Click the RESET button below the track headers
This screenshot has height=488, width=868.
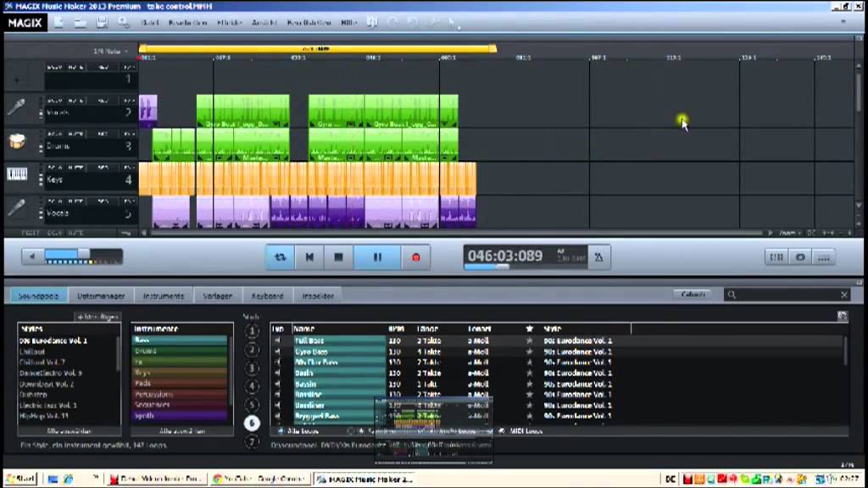pos(31,234)
